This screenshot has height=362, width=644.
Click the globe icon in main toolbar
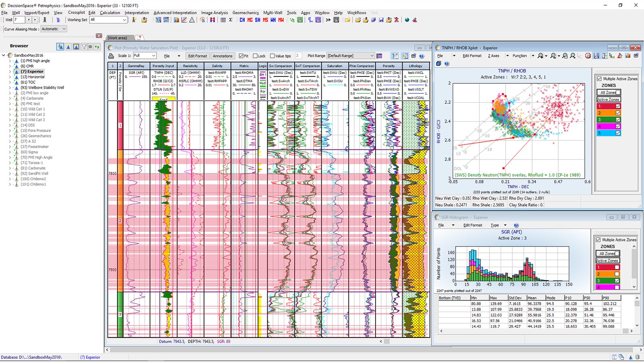(407, 20)
